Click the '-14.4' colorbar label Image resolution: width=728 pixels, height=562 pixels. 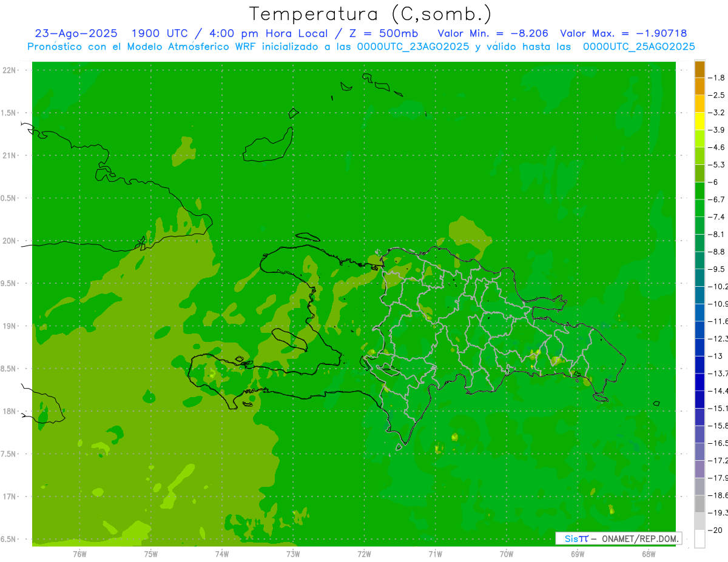click(719, 391)
